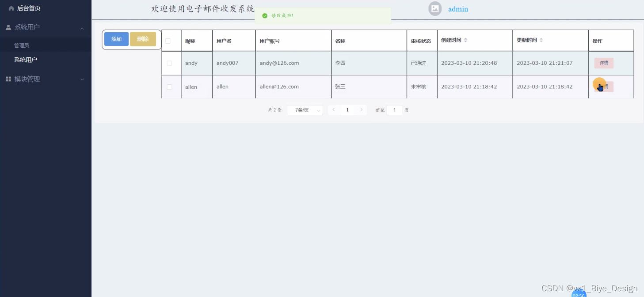The width and height of the screenshot is (644, 297).
Task: Click the 用户名 column header
Action: (x=224, y=41)
